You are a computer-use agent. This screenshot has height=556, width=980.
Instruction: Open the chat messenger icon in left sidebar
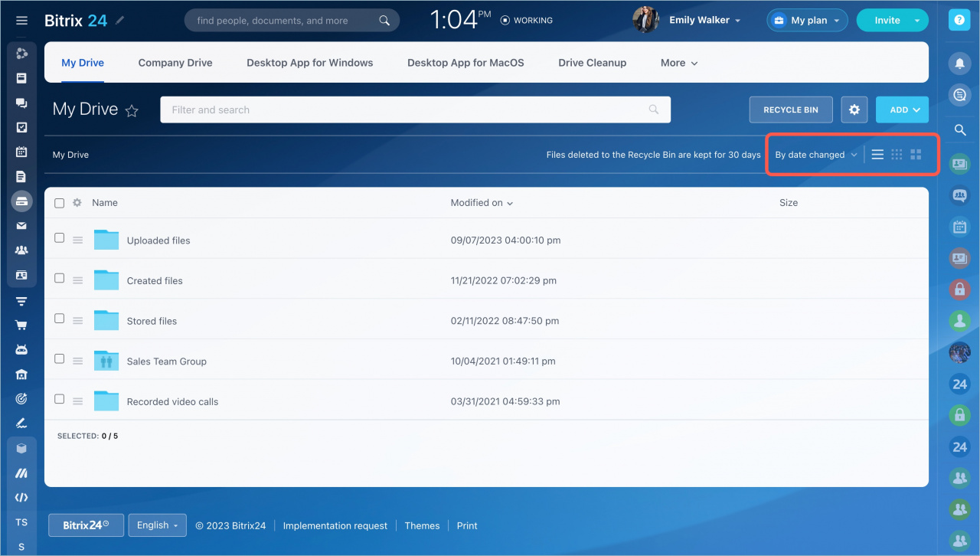[21, 103]
